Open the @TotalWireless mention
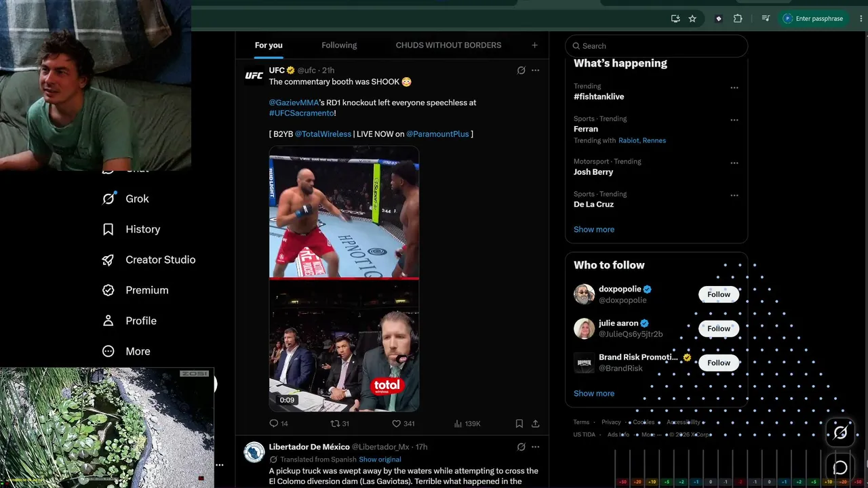The height and width of the screenshot is (488, 868). 323,134
